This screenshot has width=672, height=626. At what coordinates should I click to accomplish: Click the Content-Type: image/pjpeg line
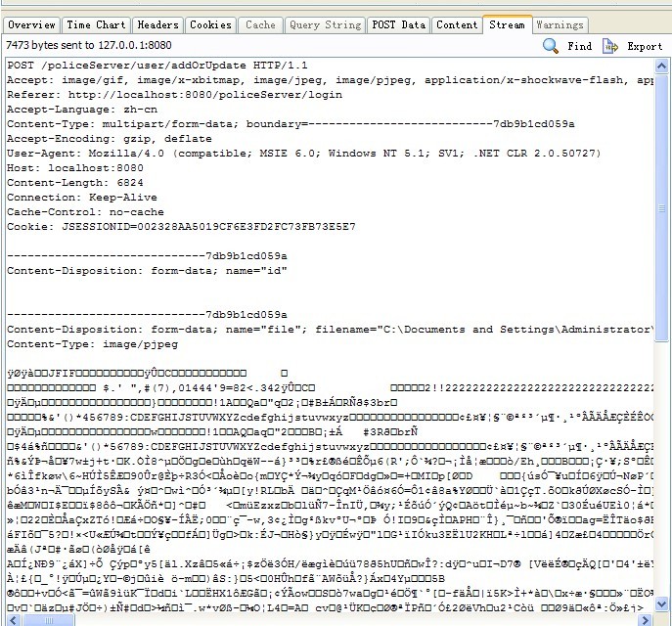(92, 344)
